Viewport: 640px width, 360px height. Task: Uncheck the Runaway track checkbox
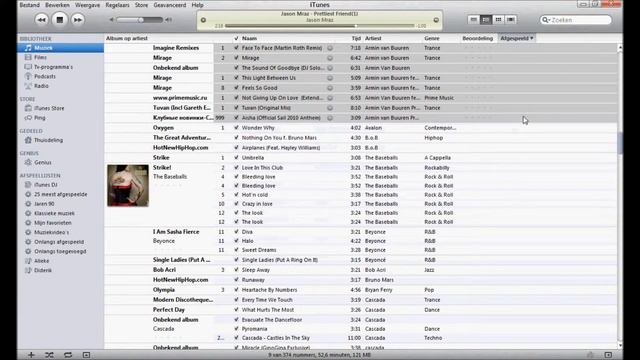236,280
